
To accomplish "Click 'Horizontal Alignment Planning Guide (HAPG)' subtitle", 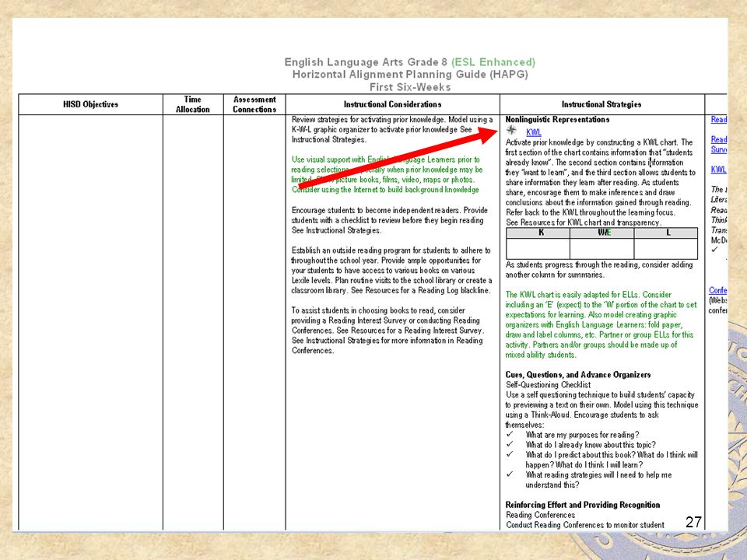I will [410, 75].
